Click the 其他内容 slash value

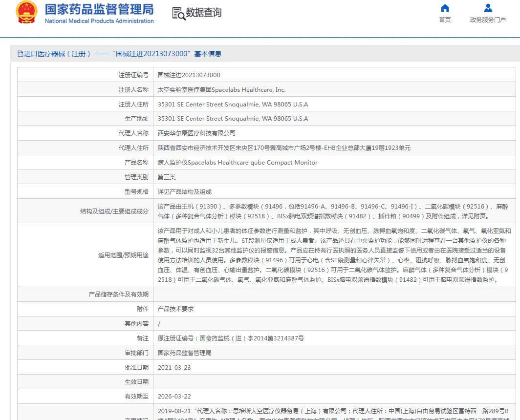159,324
